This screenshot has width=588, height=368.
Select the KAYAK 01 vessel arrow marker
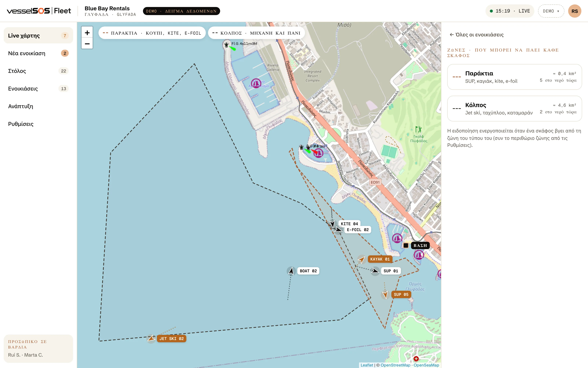(362, 259)
